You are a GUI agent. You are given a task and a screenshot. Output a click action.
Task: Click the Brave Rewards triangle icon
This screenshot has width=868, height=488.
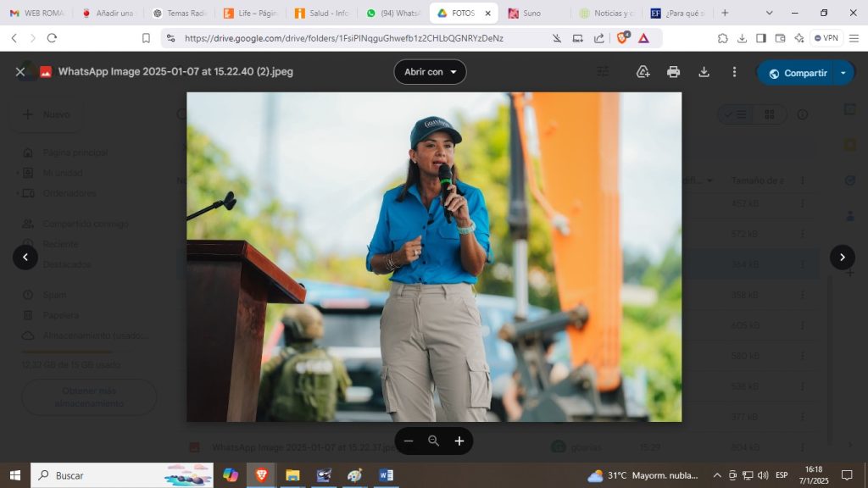[x=643, y=38]
